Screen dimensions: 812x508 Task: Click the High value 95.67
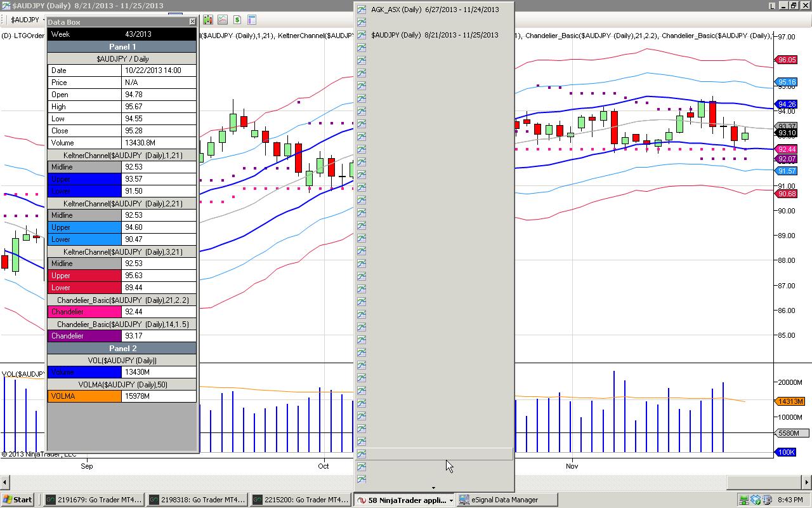159,107
